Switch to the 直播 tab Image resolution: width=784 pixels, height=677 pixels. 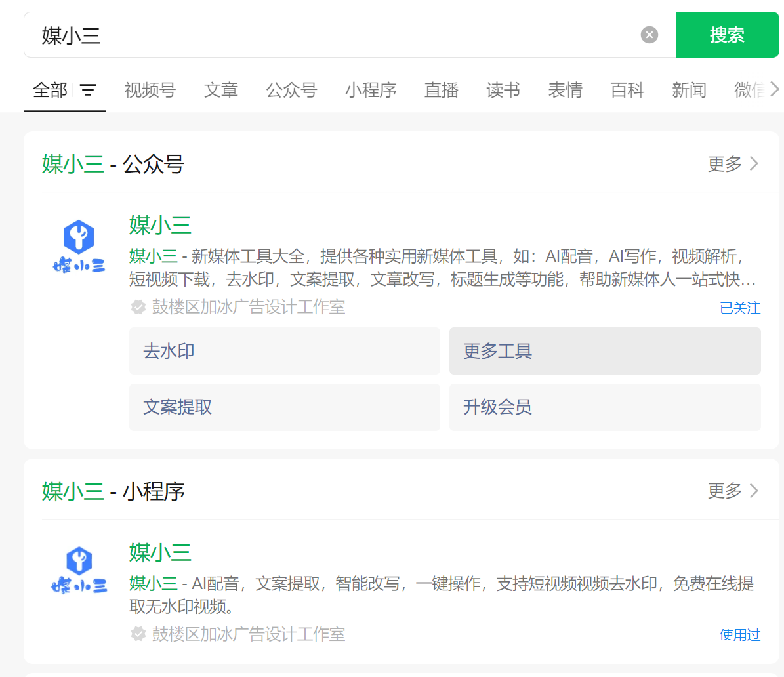pyautogui.click(x=442, y=90)
